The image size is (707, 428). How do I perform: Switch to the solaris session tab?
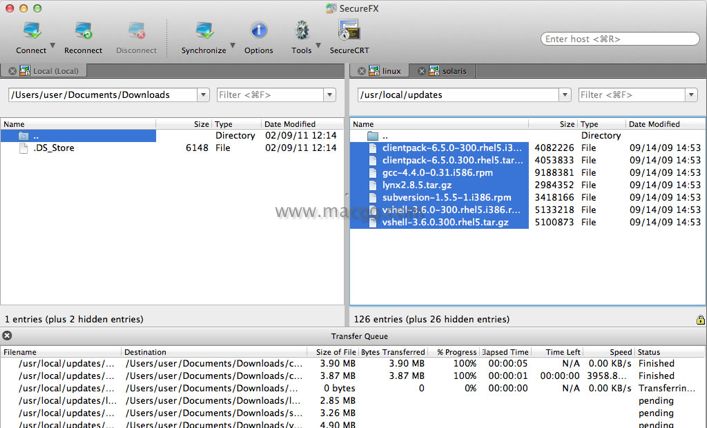448,71
